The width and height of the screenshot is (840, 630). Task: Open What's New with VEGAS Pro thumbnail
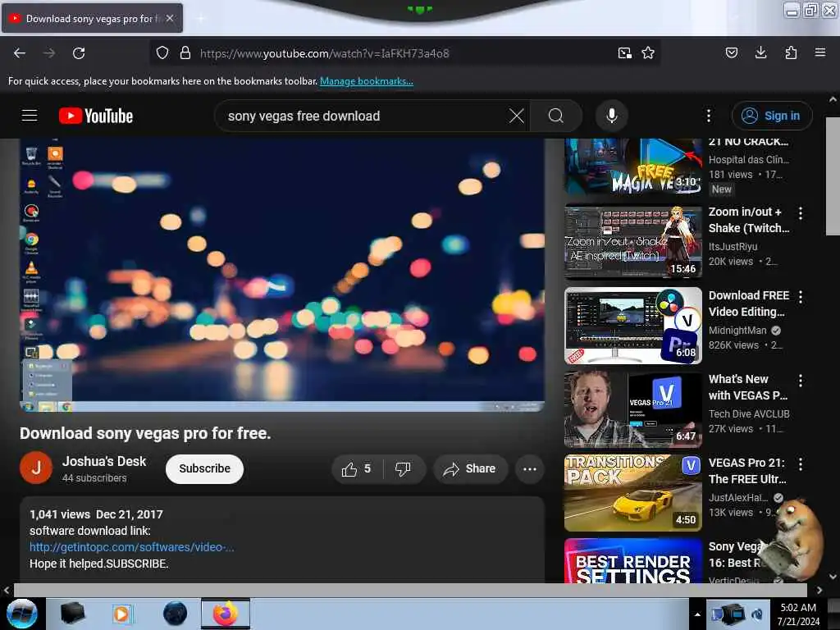632,409
